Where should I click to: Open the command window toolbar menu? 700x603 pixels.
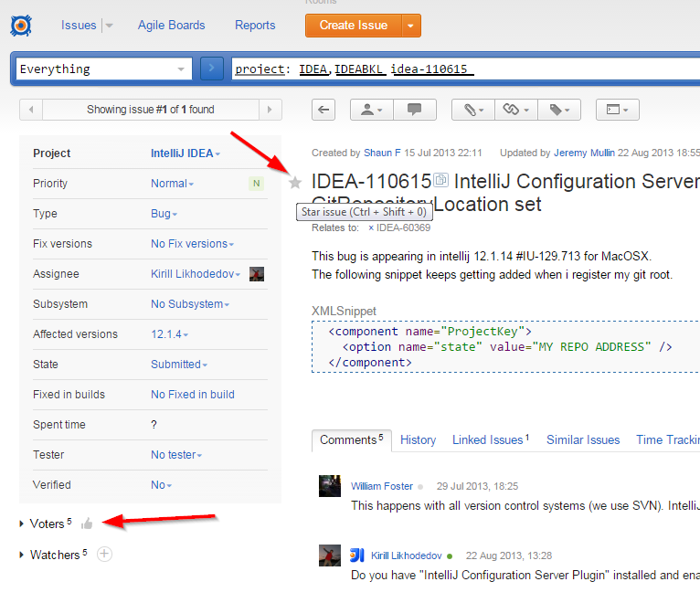pos(618,110)
